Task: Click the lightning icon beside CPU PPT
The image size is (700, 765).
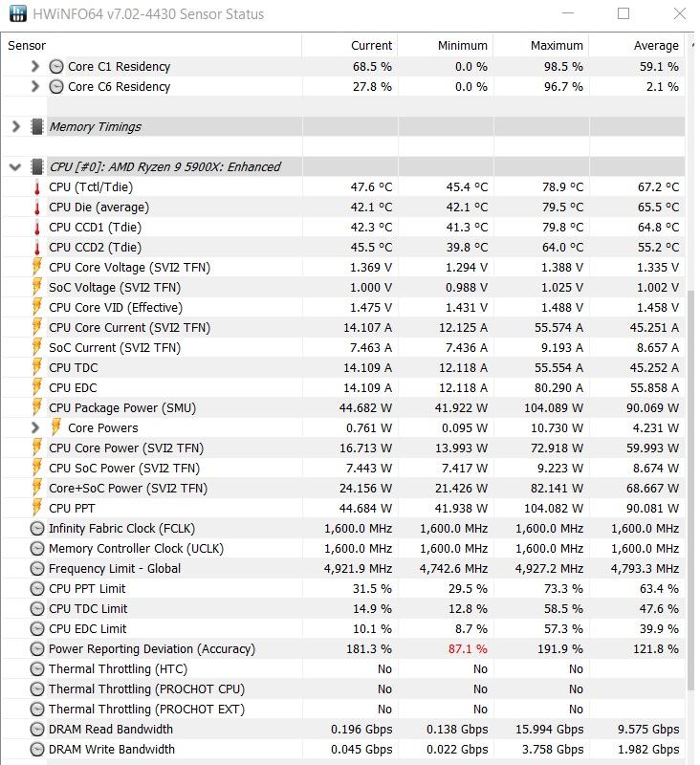Action: tap(37, 508)
